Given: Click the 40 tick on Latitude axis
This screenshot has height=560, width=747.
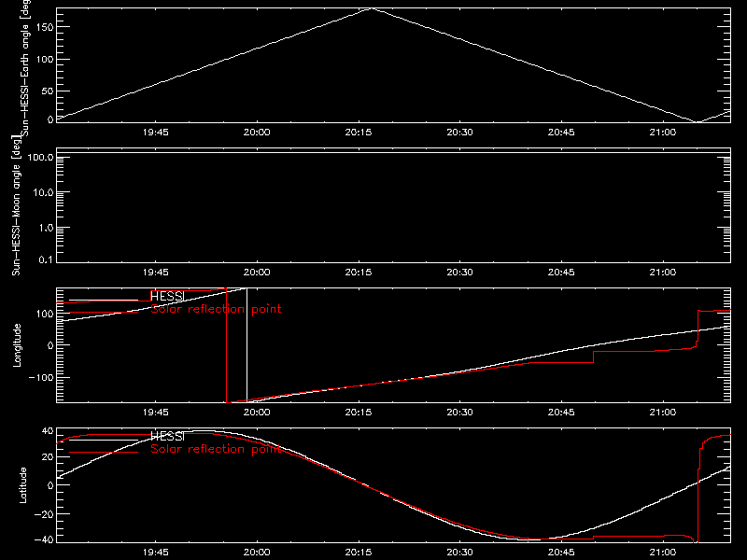Looking at the screenshot, I should point(48,431).
